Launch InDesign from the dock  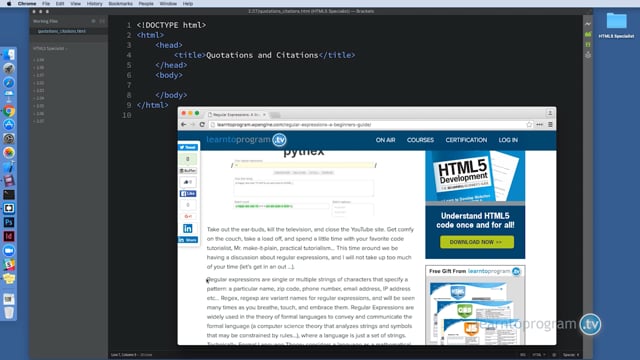tap(9, 236)
